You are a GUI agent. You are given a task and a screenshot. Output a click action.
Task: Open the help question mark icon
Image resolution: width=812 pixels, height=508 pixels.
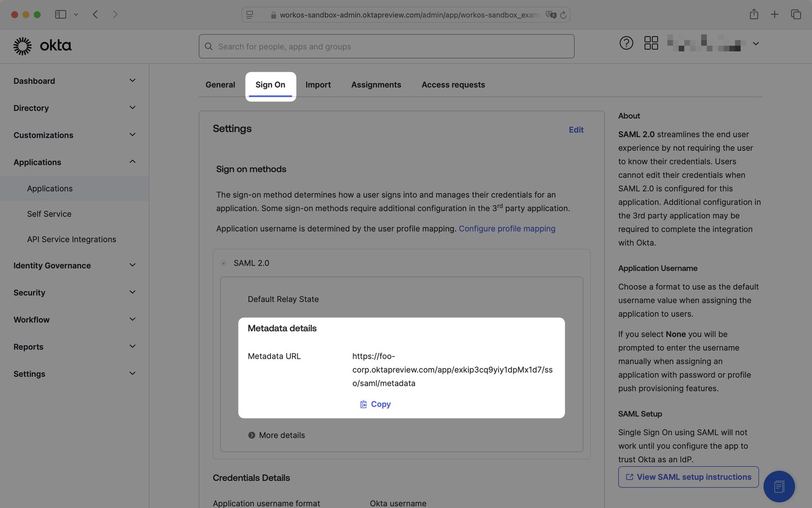click(x=626, y=43)
